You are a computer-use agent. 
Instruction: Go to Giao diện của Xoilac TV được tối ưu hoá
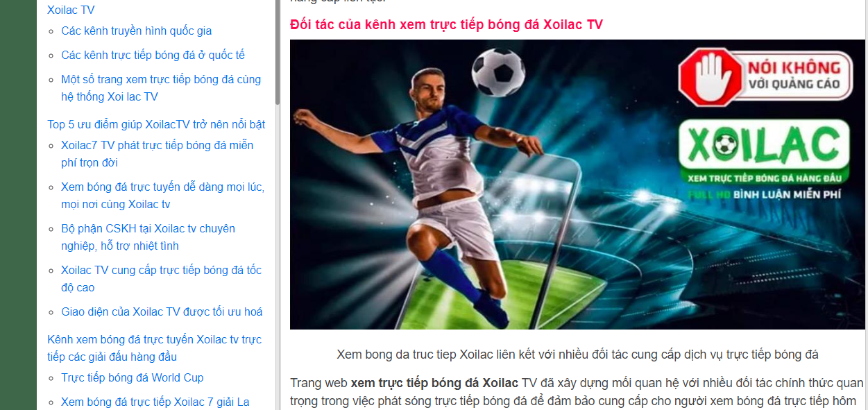pos(162,311)
